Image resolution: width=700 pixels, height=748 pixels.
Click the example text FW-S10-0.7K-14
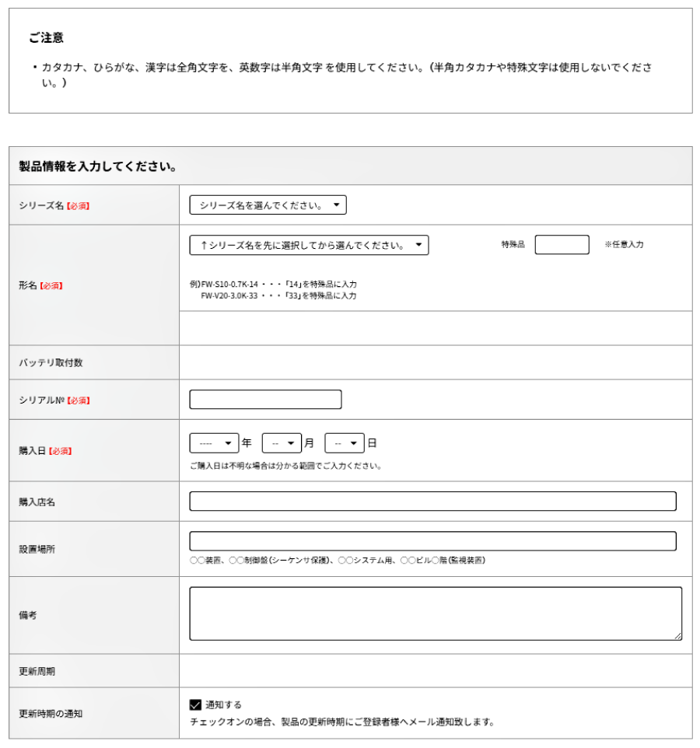(x=229, y=285)
